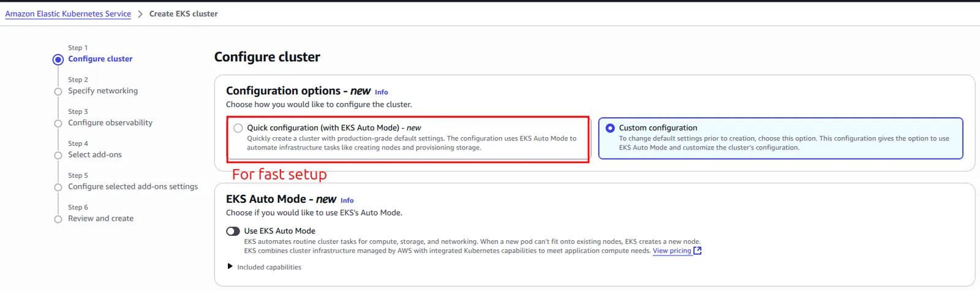
Task: Click the Step 6 circle indicator
Action: (58, 219)
